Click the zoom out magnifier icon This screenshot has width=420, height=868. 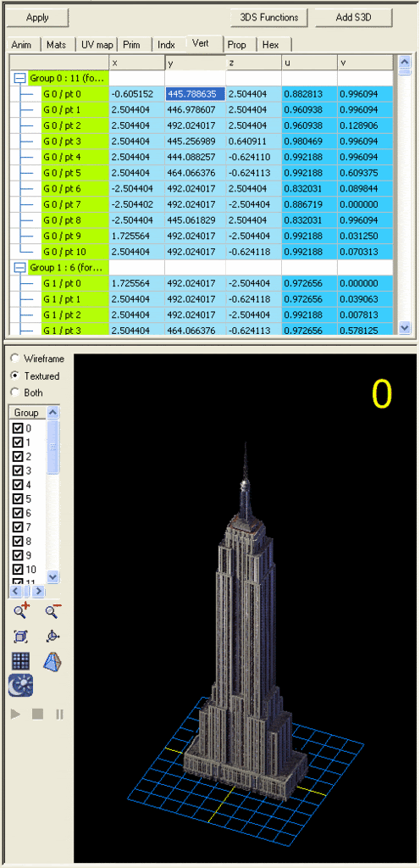point(53,611)
